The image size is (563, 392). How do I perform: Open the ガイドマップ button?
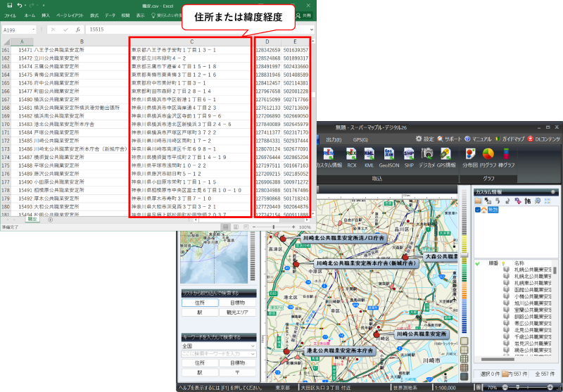point(510,139)
